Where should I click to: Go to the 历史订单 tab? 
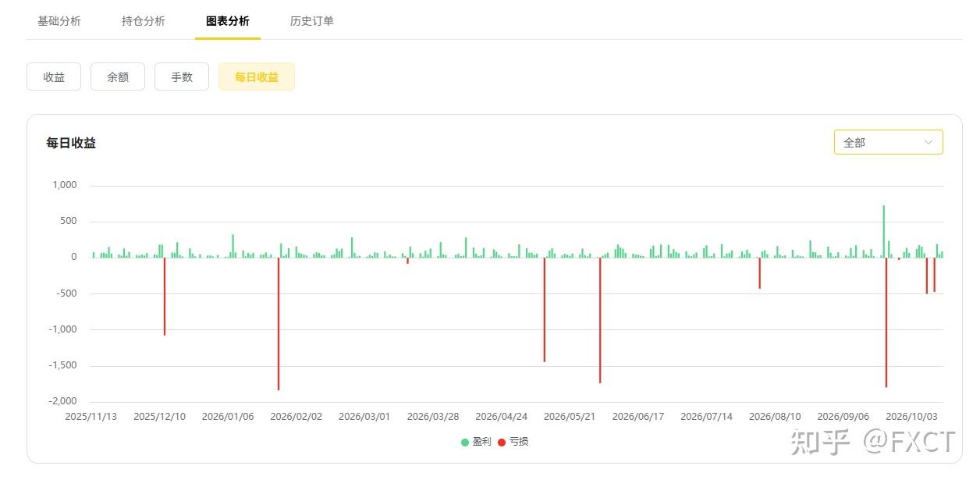pos(312,21)
